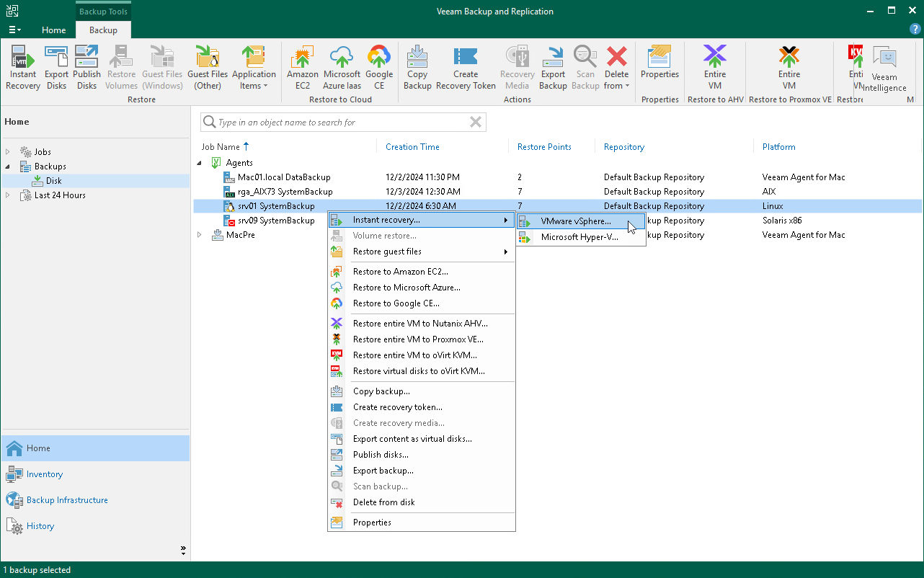Select the rga_AIX73 SystemBackup row
The width and height of the screenshot is (924, 578).
[557, 192]
